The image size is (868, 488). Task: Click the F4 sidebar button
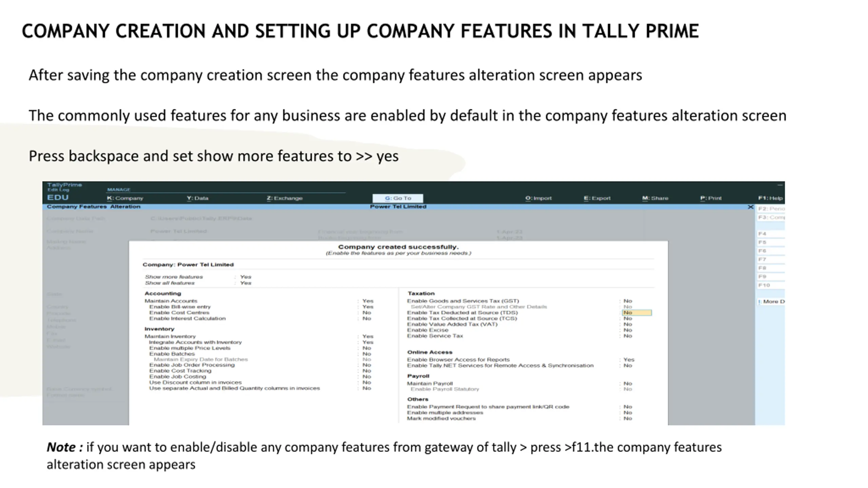tap(771, 234)
